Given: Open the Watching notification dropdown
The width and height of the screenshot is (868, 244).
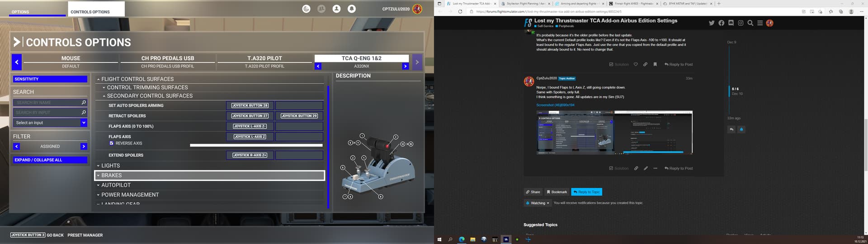Looking at the screenshot, I should (537, 203).
